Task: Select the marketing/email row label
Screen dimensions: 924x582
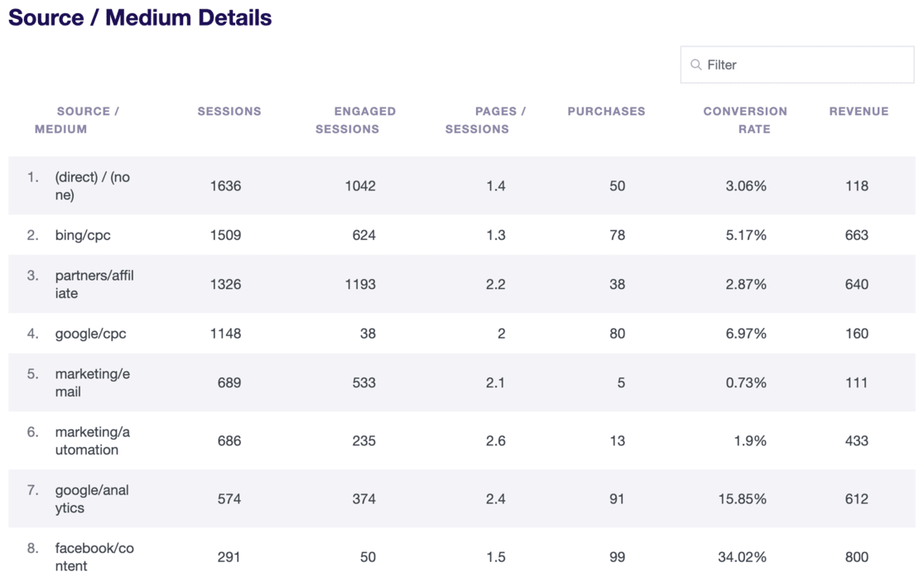Action: [93, 382]
